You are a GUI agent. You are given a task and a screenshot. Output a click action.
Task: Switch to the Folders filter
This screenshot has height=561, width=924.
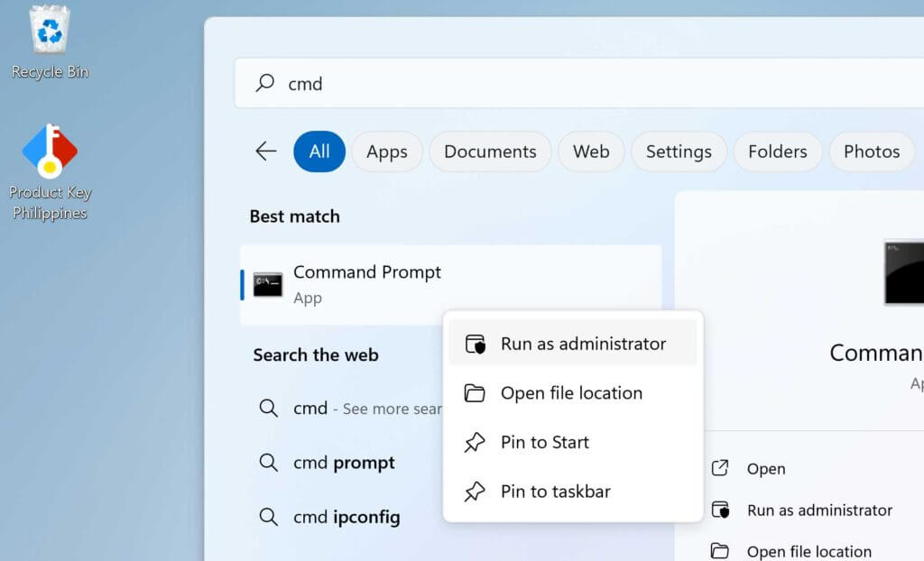778,152
